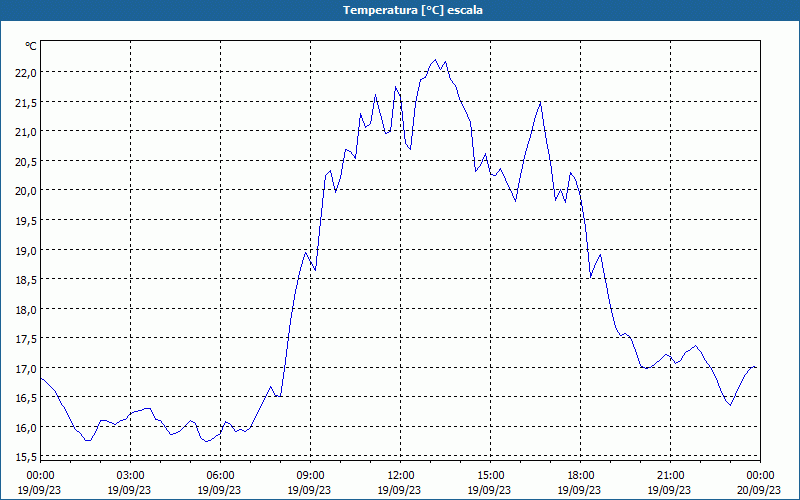Screen dimensions: 800x500
Task: Select the 21,0 y-axis label
Action: [26, 132]
